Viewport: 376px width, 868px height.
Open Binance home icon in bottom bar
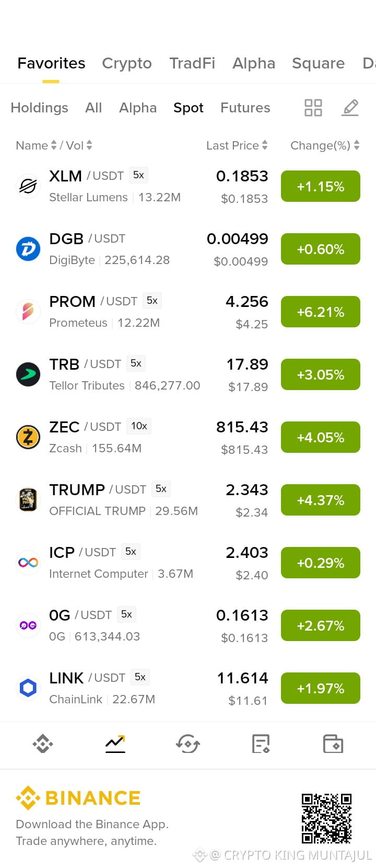tap(43, 744)
